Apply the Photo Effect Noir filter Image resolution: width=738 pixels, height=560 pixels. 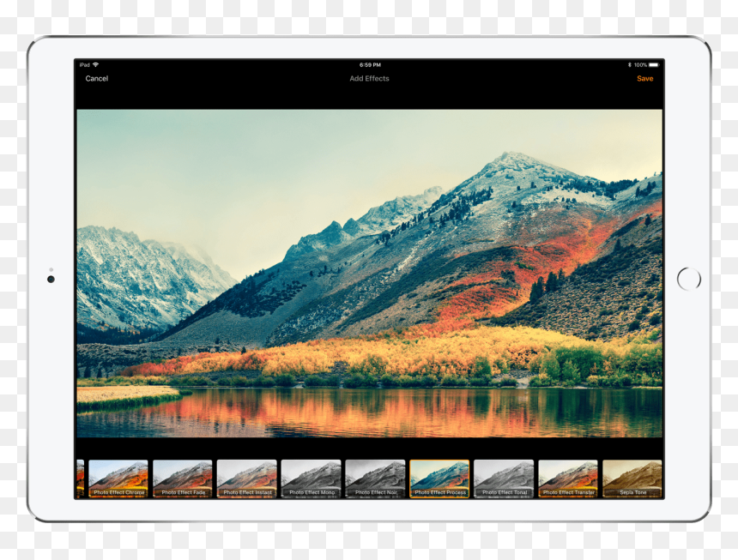(x=375, y=479)
